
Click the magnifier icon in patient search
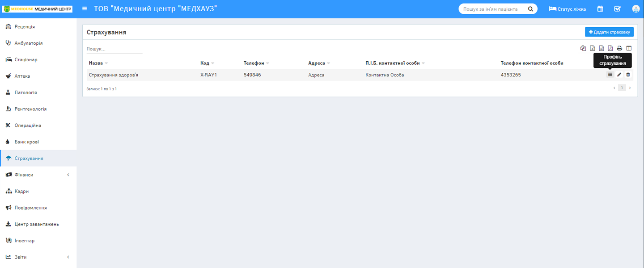coord(530,9)
